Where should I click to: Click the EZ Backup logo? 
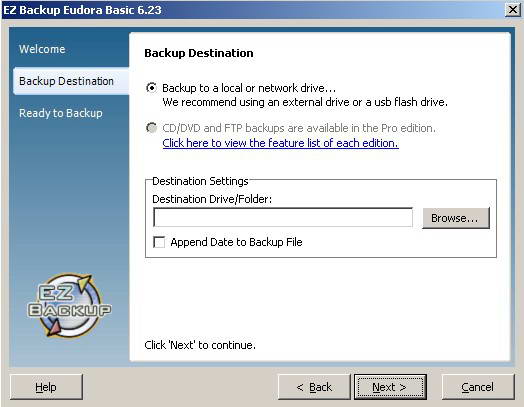click(x=69, y=305)
